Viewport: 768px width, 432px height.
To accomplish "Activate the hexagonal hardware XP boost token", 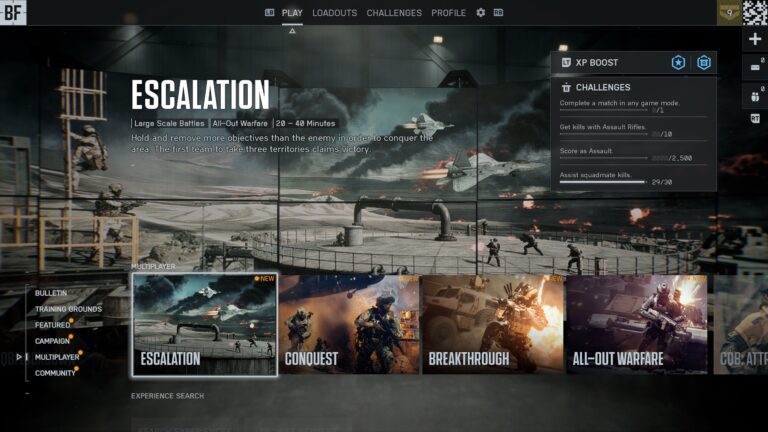I will click(704, 63).
